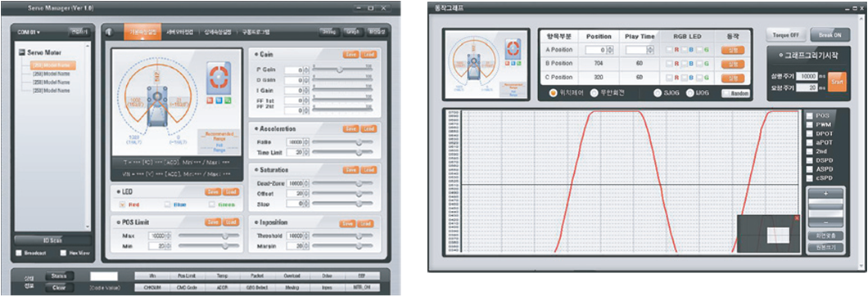The width and height of the screenshot is (868, 296).
Task: Click the red LED indicator under the servo horn
Action: tap(210, 100)
